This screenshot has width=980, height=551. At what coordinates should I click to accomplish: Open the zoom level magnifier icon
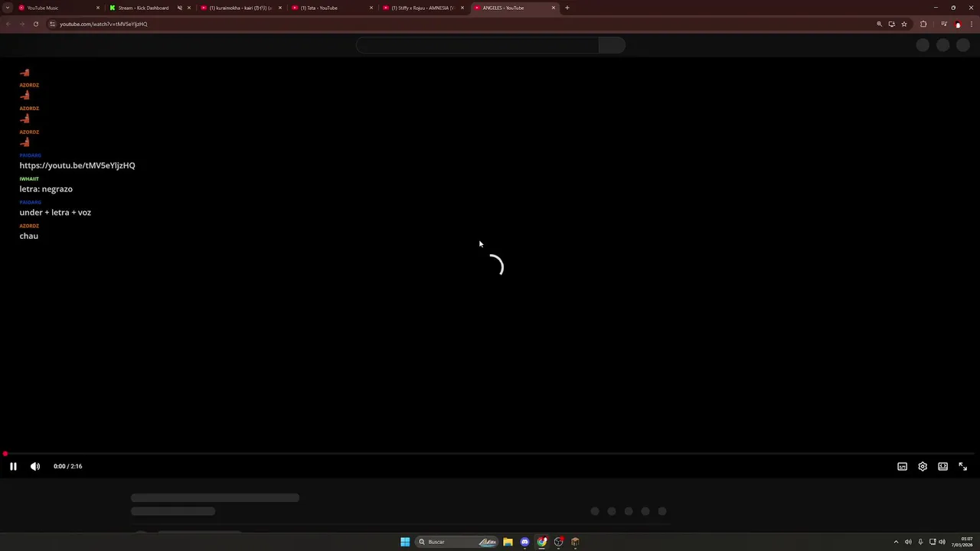(x=879, y=24)
